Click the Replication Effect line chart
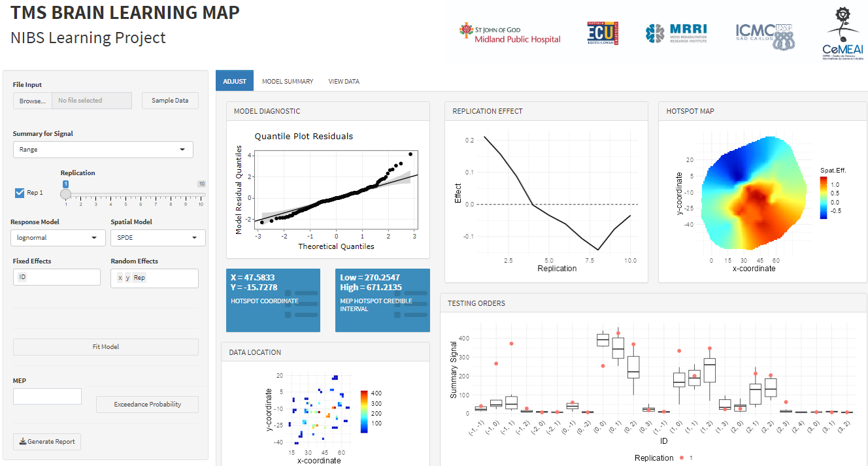The height and width of the screenshot is (466, 868). pyautogui.click(x=546, y=201)
